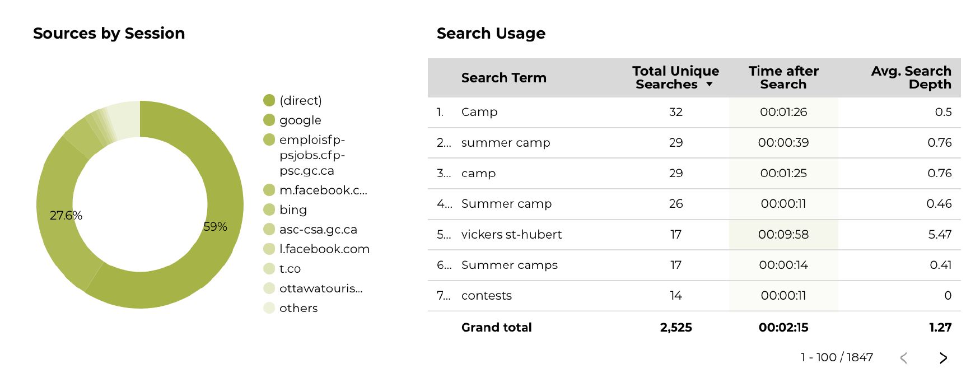The height and width of the screenshot is (382, 980).
Task: Click the others legend color dot
Action: point(269,308)
